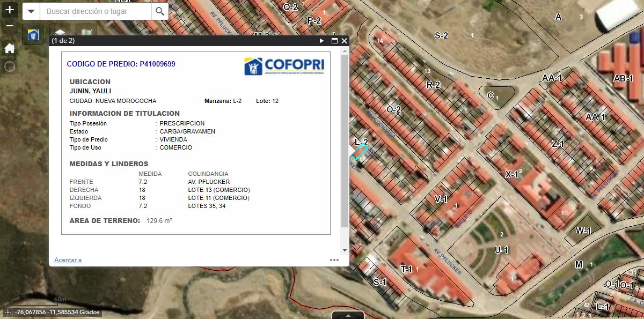Open the popup's three-dots actions menu

click(334, 260)
